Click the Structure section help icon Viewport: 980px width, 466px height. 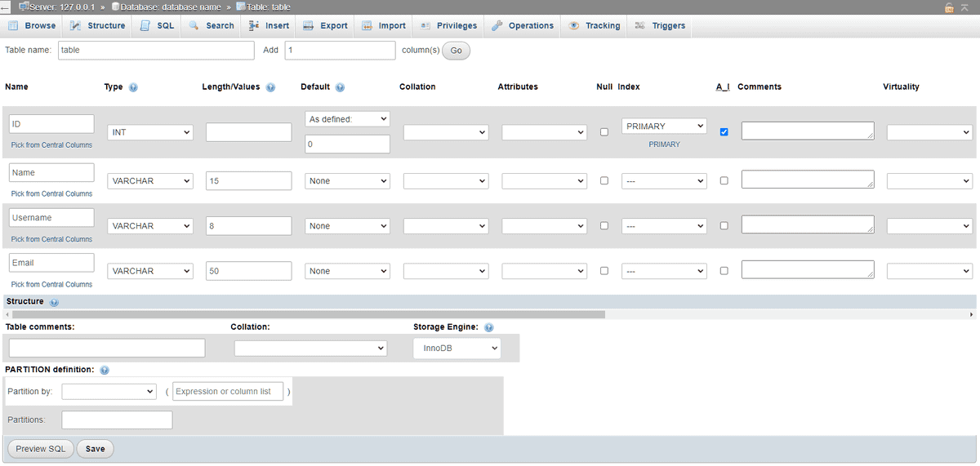[x=54, y=302]
